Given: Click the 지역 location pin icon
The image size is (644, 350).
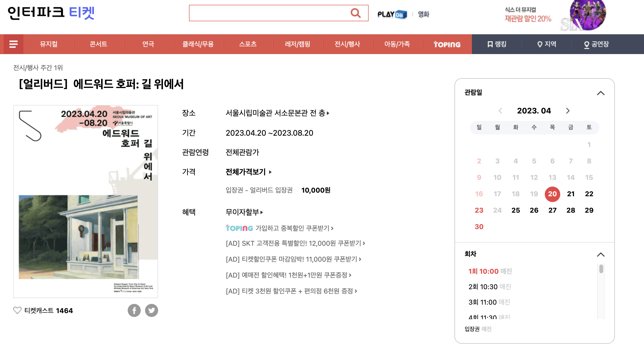Looking at the screenshot, I should [x=539, y=44].
